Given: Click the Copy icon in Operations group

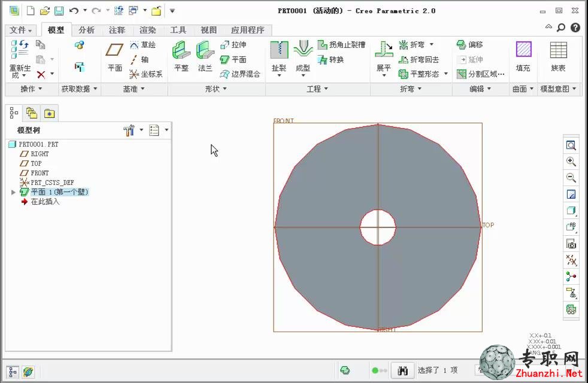Looking at the screenshot, I should (x=41, y=45).
